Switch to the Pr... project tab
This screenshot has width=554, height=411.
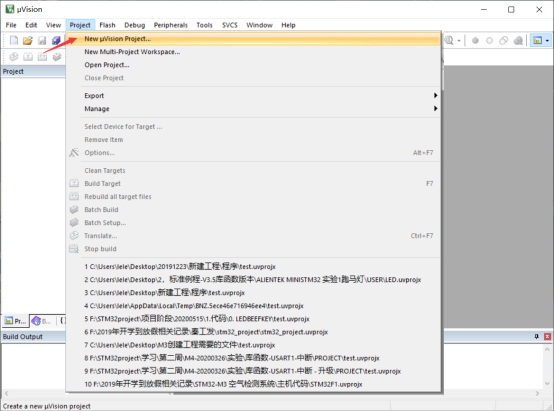[x=15, y=321]
